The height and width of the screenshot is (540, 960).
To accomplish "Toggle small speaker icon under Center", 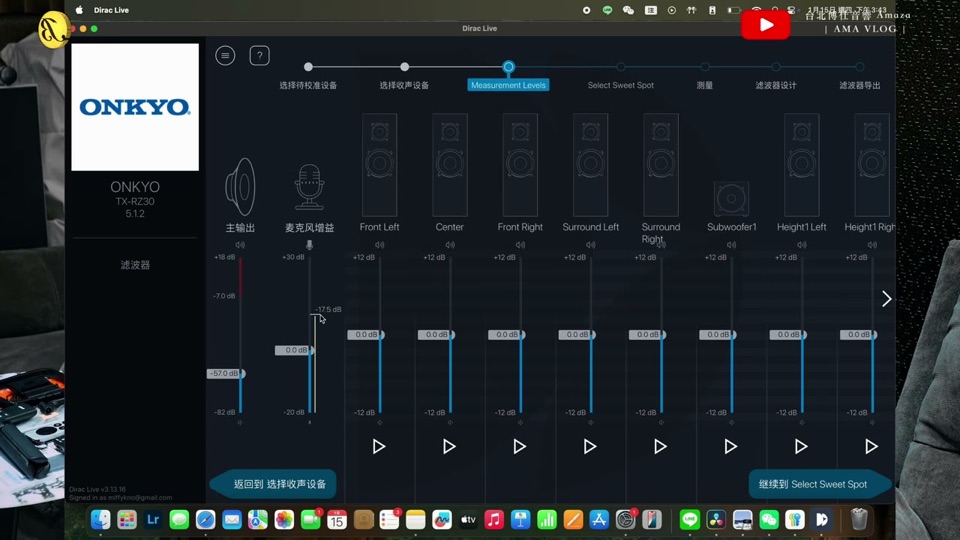I will (450, 245).
